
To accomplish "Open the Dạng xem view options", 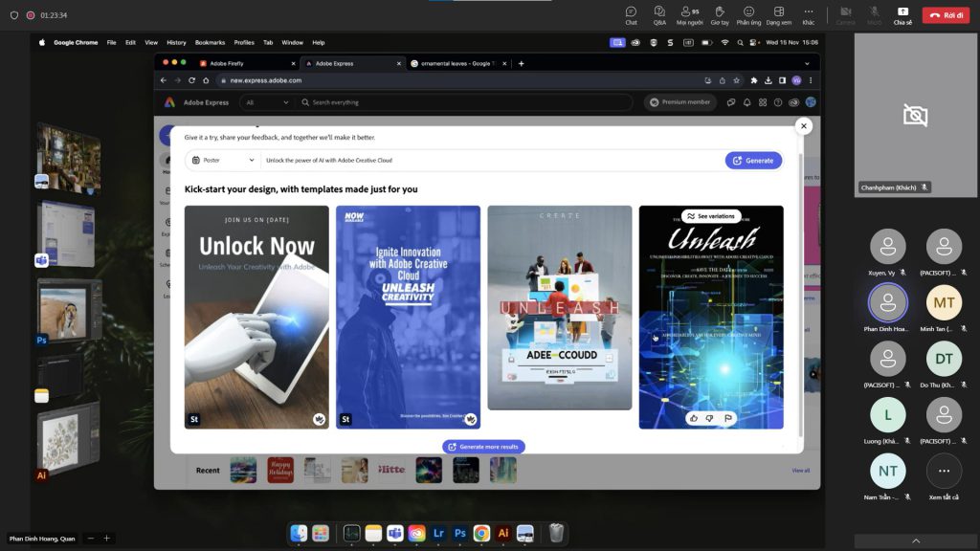I will pos(779,15).
